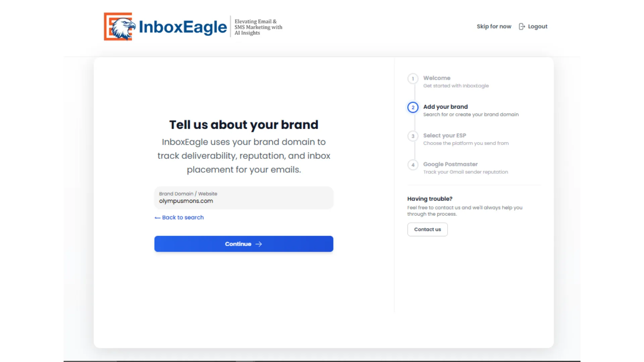
Task: Open Contact us button
Action: pos(427,230)
